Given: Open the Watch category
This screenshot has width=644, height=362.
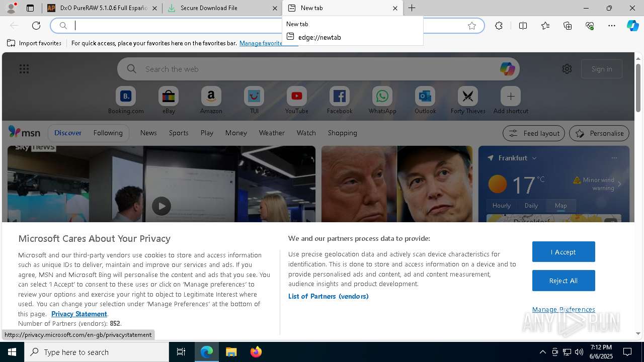Looking at the screenshot, I should coord(306,133).
